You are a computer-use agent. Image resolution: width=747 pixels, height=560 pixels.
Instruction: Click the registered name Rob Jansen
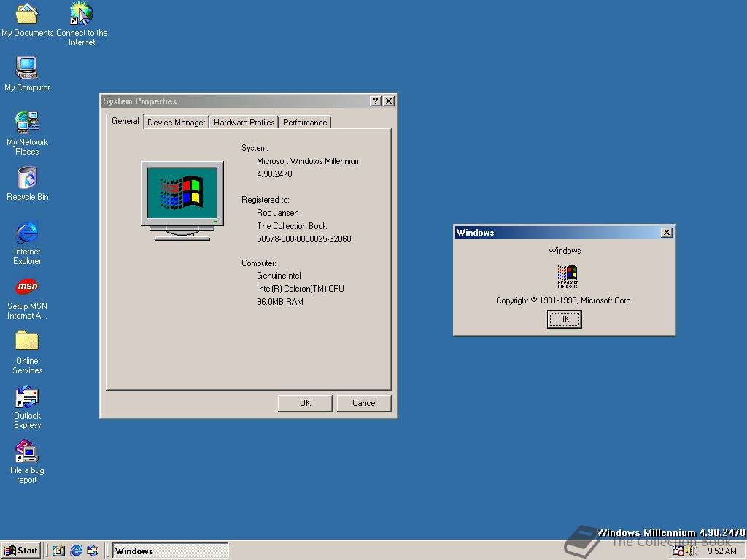(278, 213)
